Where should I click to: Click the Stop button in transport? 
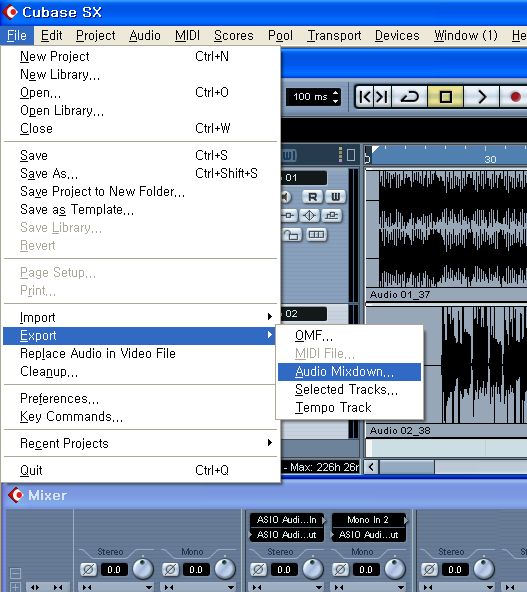coord(445,97)
